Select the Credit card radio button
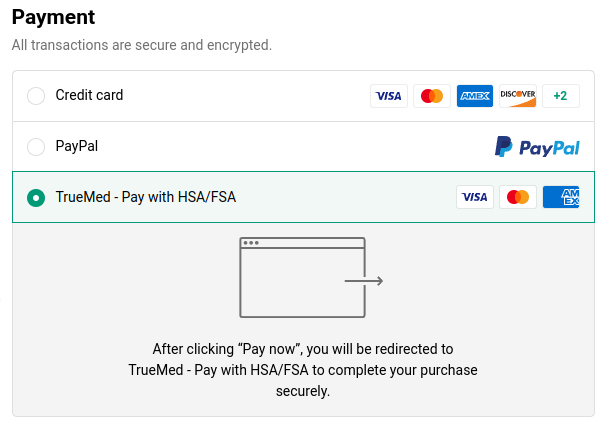Screen dimensions: 610x430 36,96
